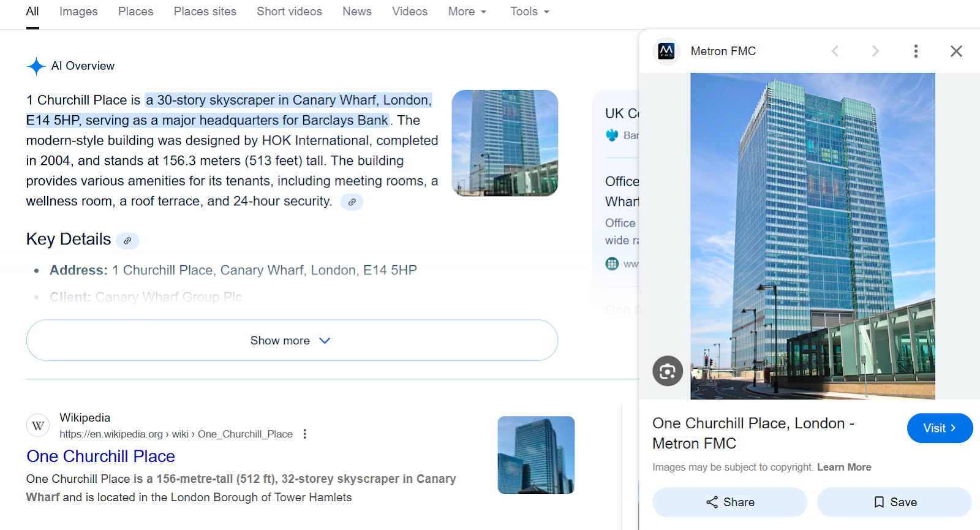Switch to the Places sites tab

(205, 12)
